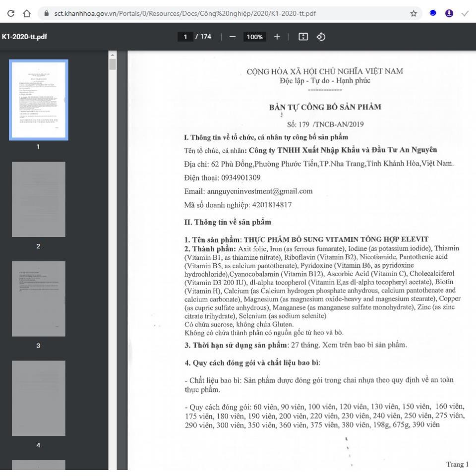Click the document number 'Số: 179 /TNCB-AN/2019'

[x=325, y=124]
